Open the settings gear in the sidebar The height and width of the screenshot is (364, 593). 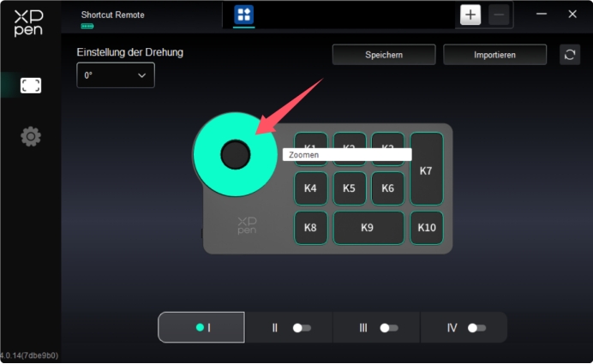(x=31, y=136)
